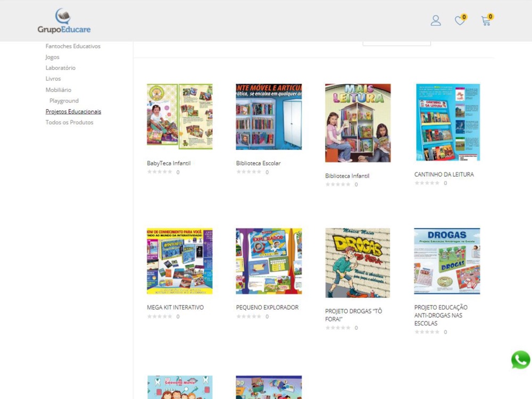Image resolution: width=532 pixels, height=399 pixels.
Task: Click star rating under PEQUENO EXPLORADOR
Action: point(249,316)
